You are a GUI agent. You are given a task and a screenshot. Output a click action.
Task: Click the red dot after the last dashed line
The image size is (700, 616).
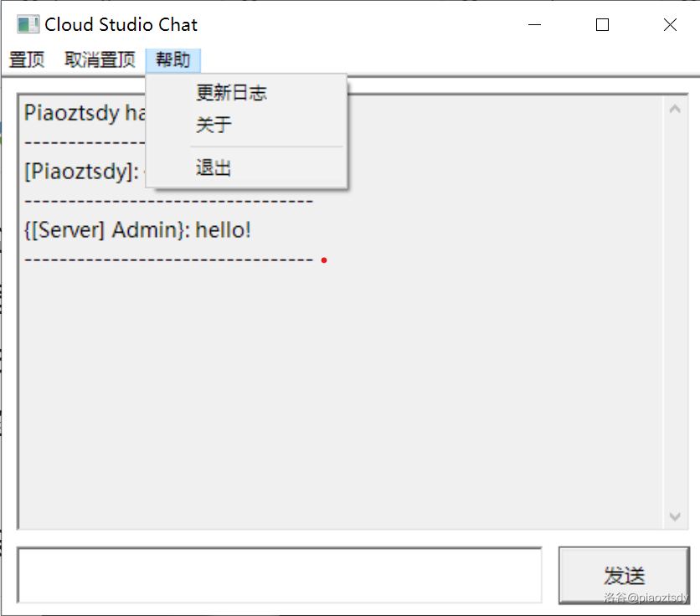[x=324, y=260]
